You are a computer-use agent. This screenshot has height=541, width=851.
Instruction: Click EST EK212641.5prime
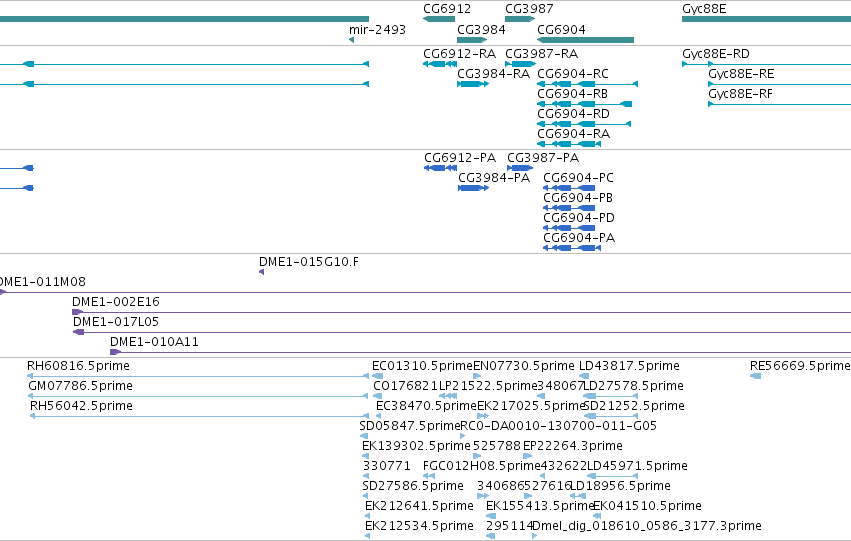[x=367, y=517]
